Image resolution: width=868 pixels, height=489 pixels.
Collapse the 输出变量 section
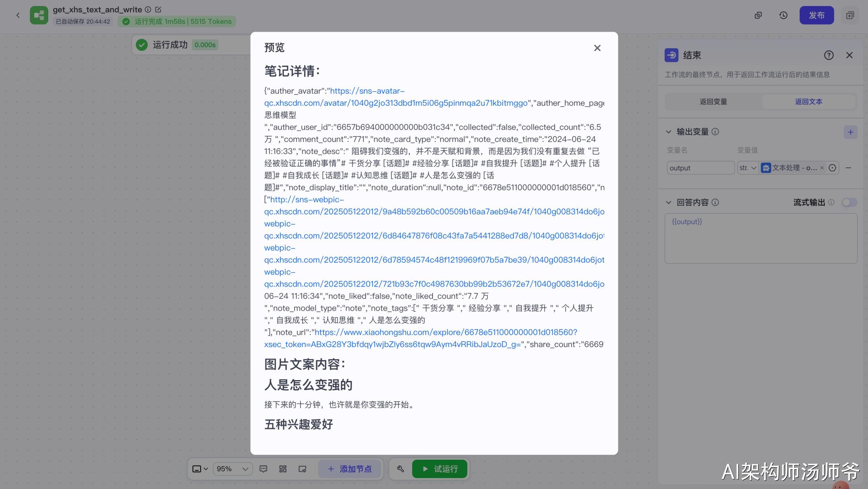pos(669,132)
